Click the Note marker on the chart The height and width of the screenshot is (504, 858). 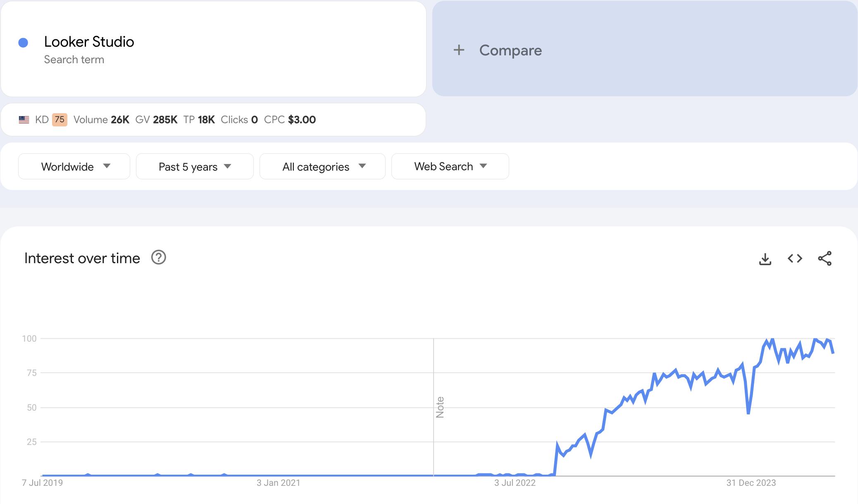click(x=440, y=407)
